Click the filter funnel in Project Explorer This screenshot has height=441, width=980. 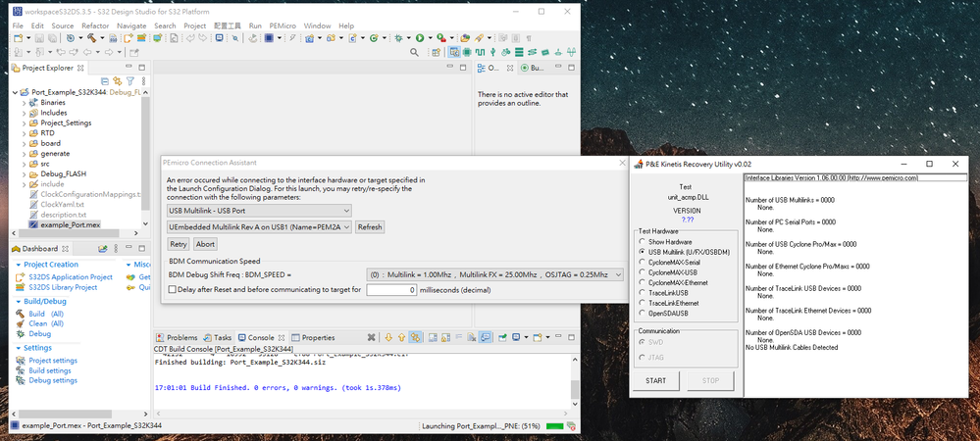pos(130,81)
